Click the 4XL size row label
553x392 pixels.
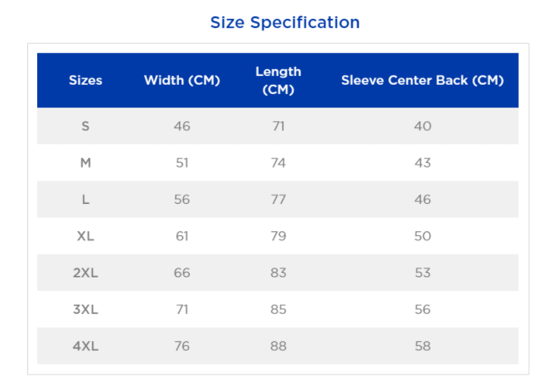86,346
